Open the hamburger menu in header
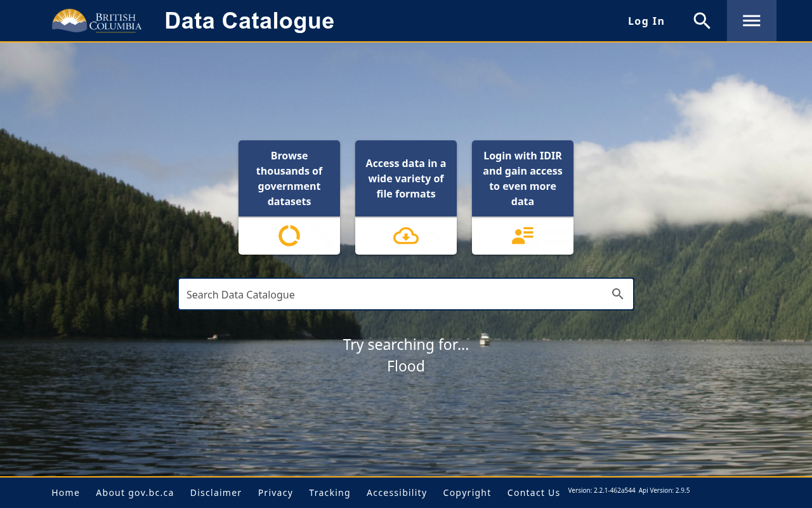Viewport: 812px width, 508px height. click(752, 21)
